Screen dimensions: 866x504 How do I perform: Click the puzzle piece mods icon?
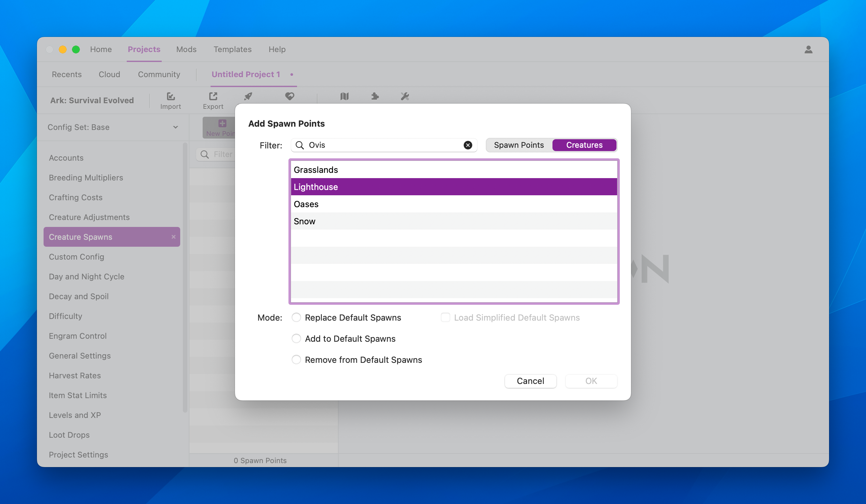point(375,96)
